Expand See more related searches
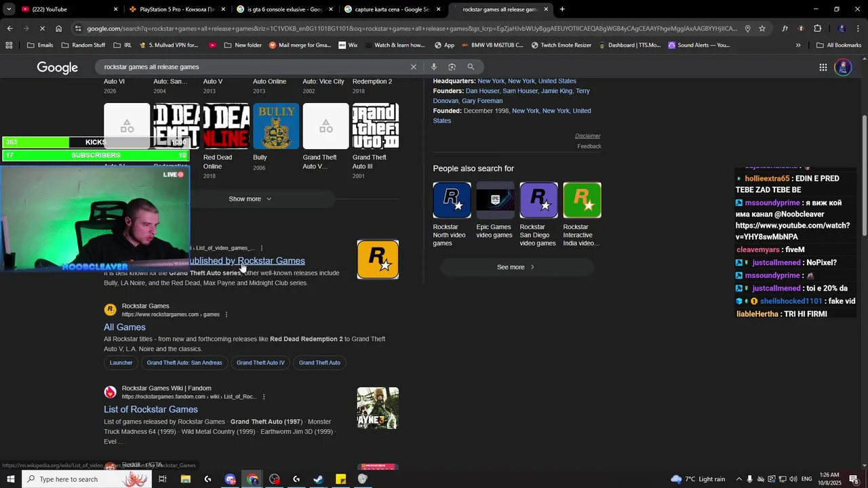Viewport: 868px width, 488px height. pos(517,267)
